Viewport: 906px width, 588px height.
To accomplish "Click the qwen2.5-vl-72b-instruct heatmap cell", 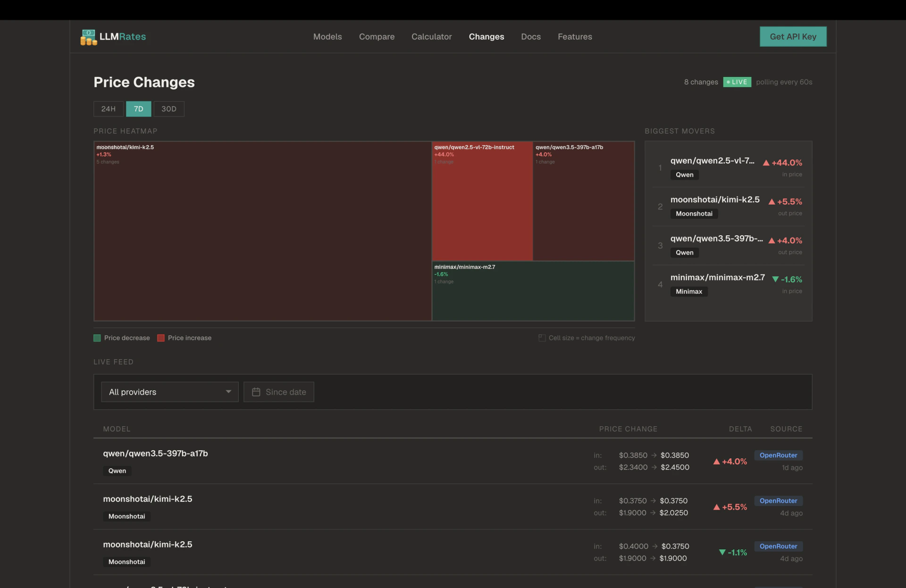I will tap(482, 201).
